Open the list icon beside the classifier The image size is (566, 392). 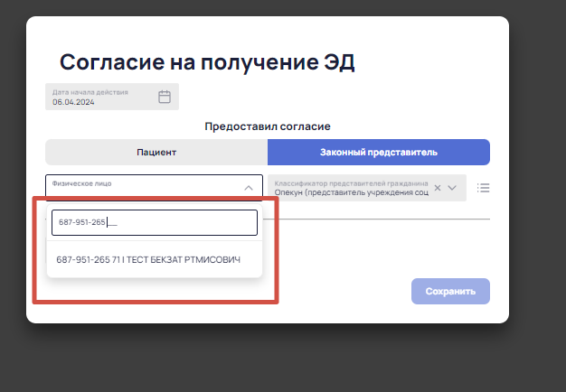click(x=483, y=188)
